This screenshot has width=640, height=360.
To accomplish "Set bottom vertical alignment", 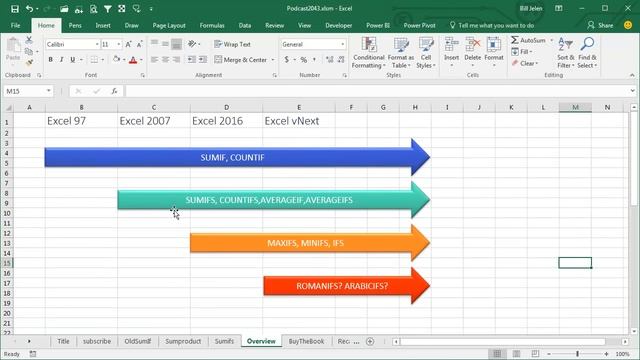I will [176, 44].
